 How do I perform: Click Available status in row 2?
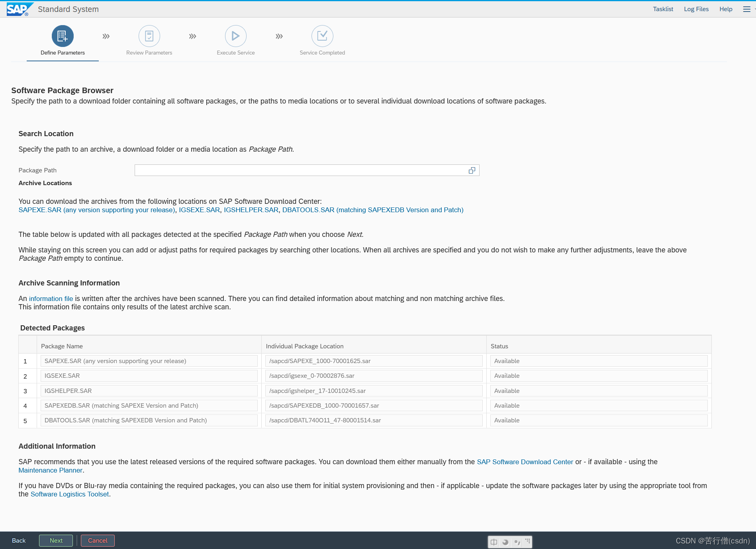599,376
